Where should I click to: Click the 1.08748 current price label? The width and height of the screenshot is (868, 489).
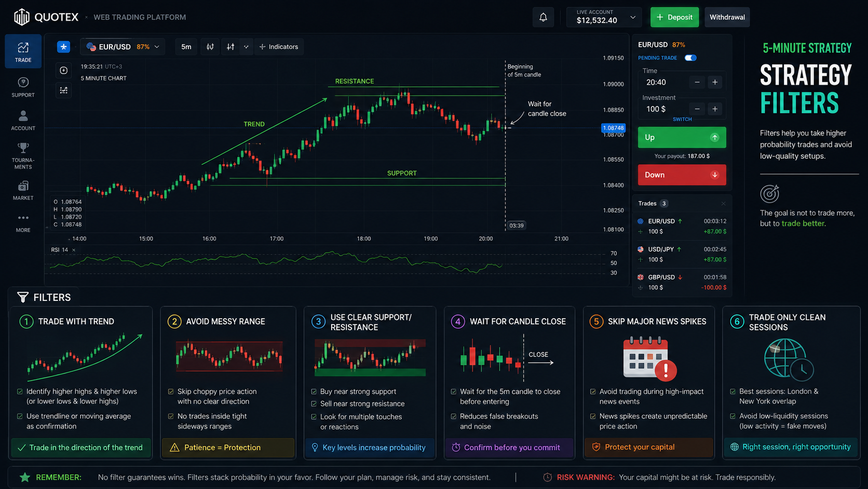613,128
